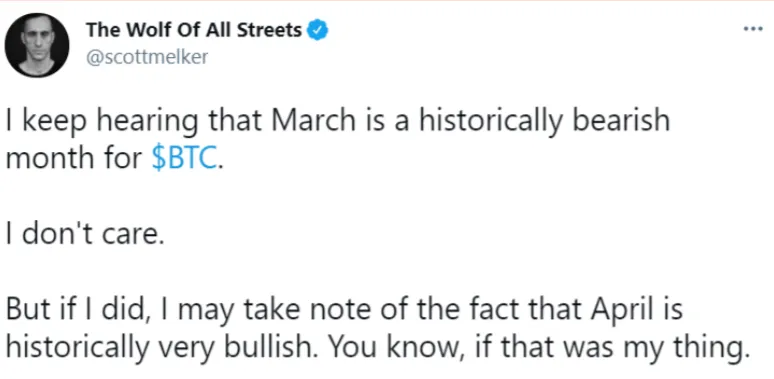Open Scott Melker's profile avatar photo

37,45
